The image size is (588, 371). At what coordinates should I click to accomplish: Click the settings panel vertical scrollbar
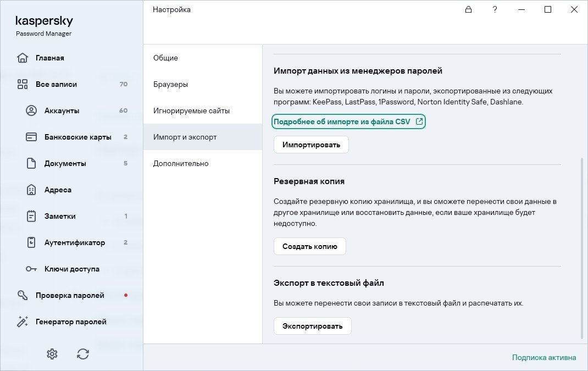582,247
